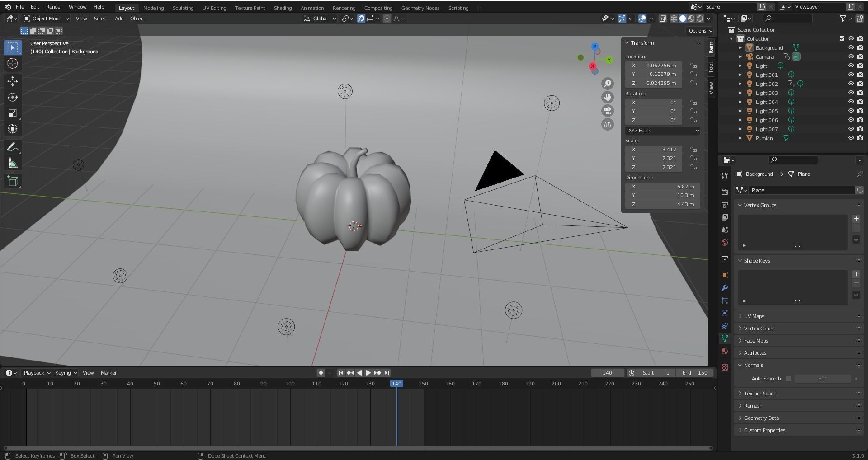Jump to the last frame

tap(387, 373)
